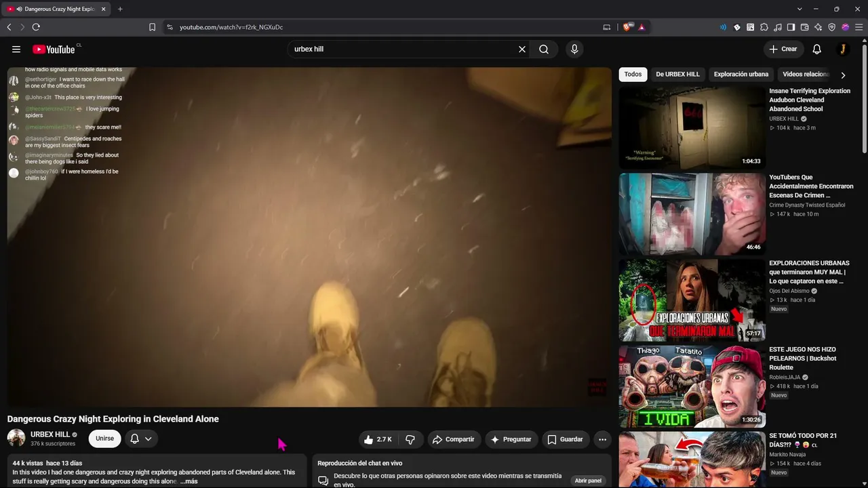868x488 pixels.
Task: Open the Brave Shields lion icon
Action: [x=627, y=27]
